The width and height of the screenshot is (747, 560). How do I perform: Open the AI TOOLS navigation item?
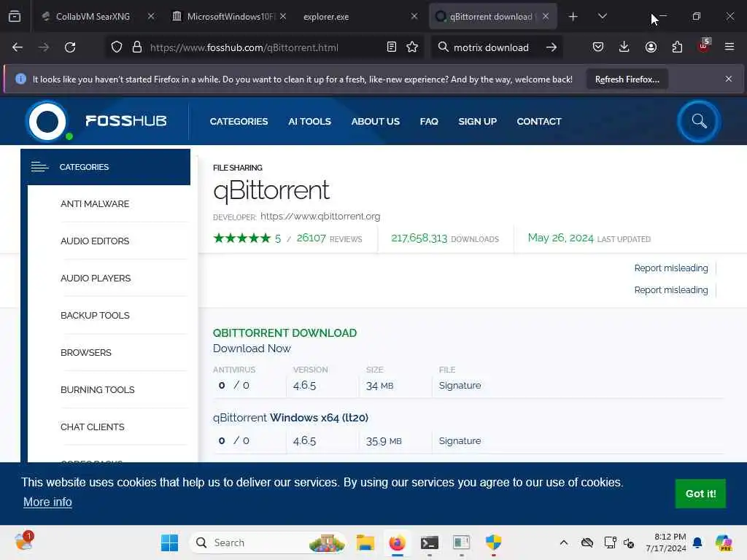[x=309, y=122]
